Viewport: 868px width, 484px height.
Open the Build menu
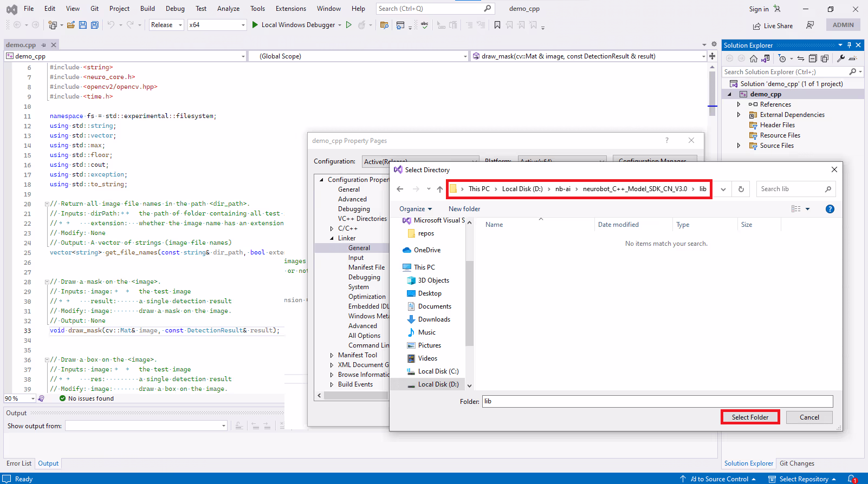click(x=147, y=9)
